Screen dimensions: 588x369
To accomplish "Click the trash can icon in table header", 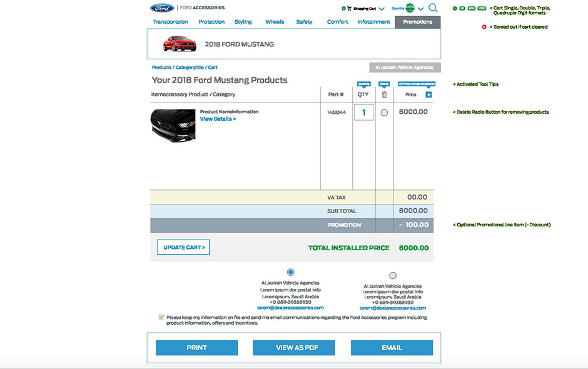I will [384, 94].
